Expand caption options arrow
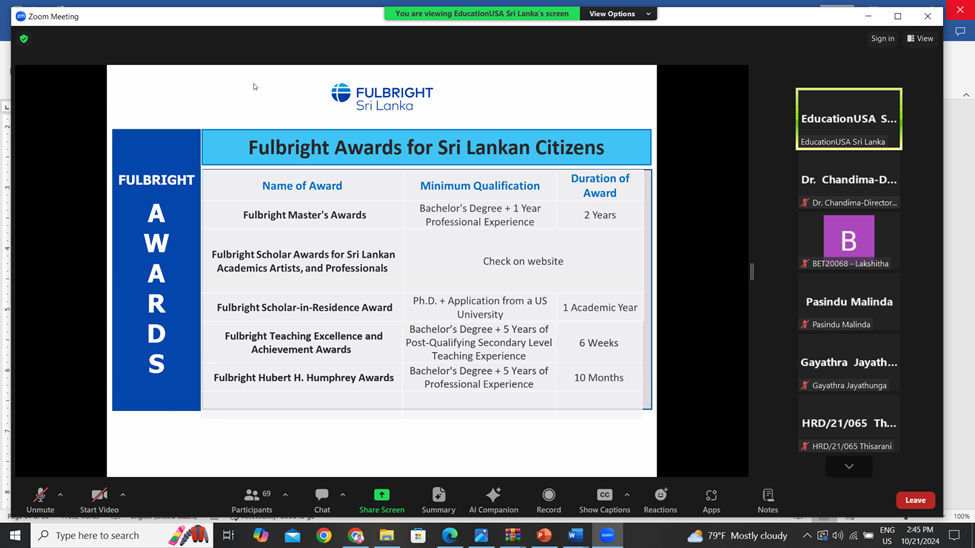This screenshot has height=548, width=975. tap(627, 495)
